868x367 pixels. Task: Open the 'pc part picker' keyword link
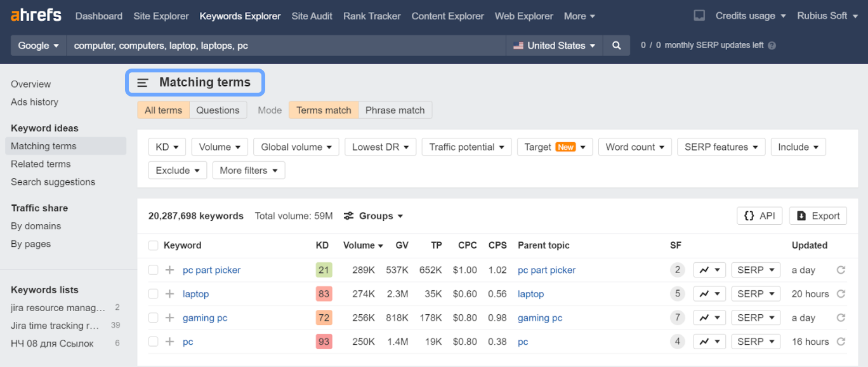coord(211,270)
